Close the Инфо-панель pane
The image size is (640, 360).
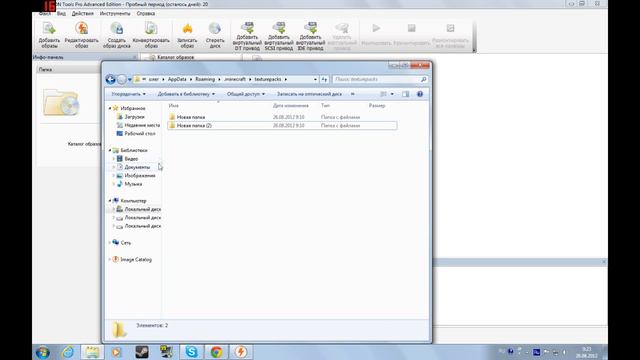[134, 58]
